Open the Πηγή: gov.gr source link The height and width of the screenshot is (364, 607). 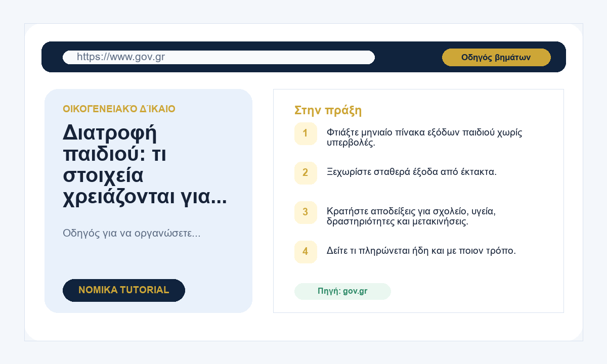click(342, 291)
